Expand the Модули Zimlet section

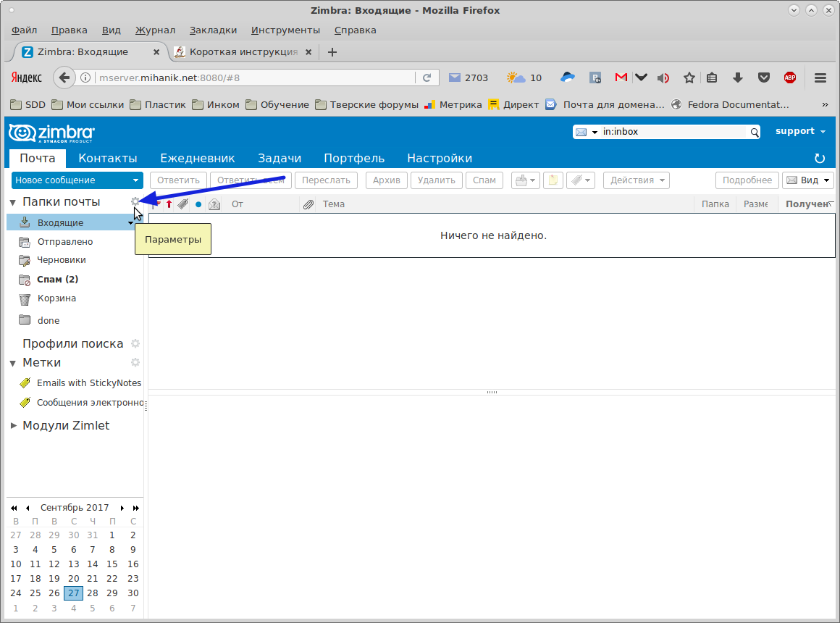click(13, 426)
